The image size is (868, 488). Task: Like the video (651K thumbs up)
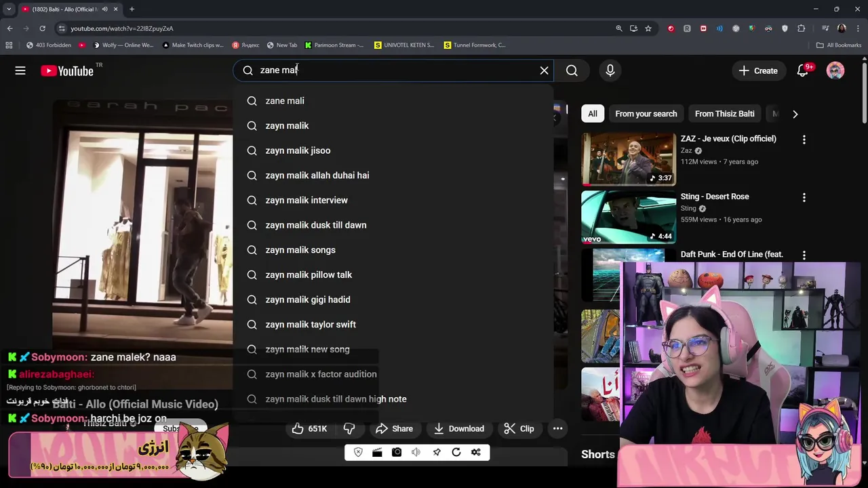point(309,428)
